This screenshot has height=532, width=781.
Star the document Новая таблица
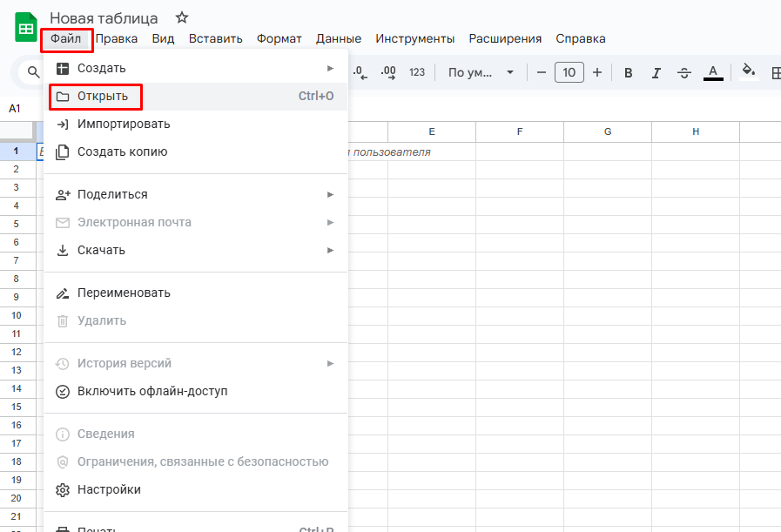point(181,17)
